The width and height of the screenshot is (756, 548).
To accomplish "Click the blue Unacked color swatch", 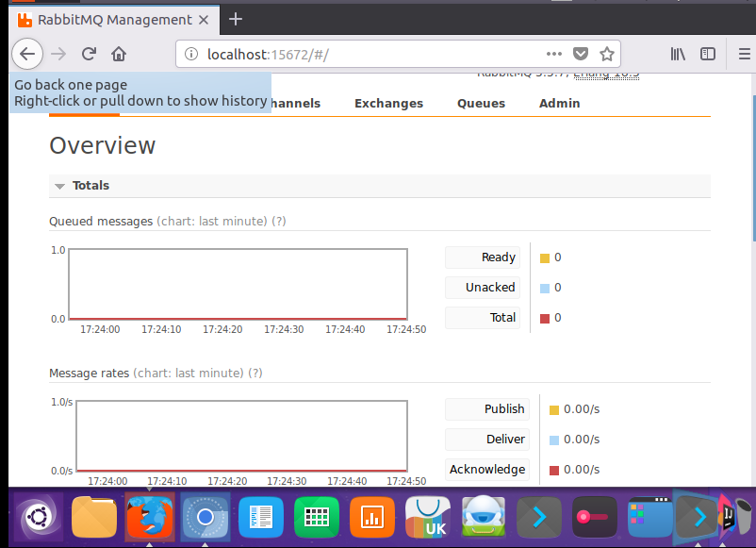I will [x=545, y=289].
